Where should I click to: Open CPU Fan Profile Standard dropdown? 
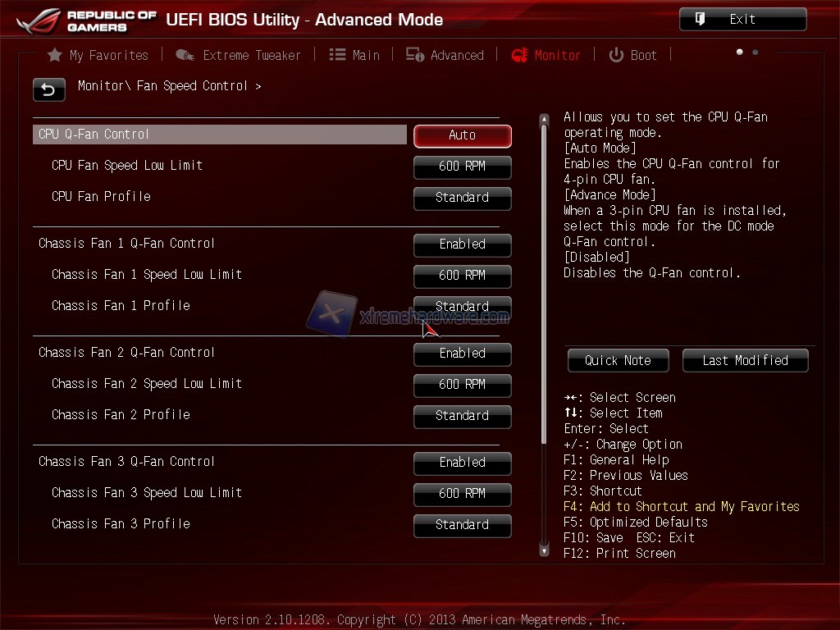(463, 198)
